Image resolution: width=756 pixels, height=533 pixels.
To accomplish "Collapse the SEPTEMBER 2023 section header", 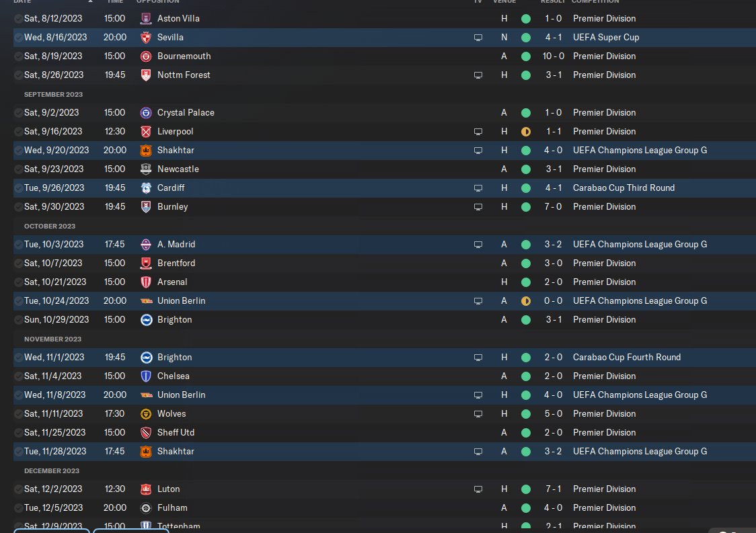I will [x=54, y=95].
